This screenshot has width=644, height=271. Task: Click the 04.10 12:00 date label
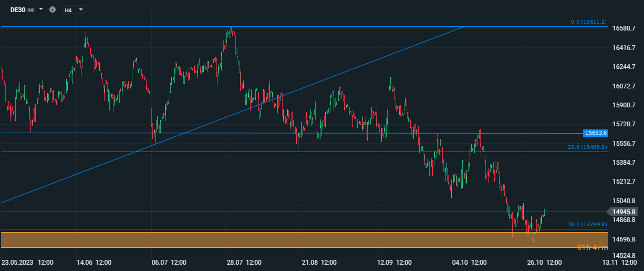(470, 262)
